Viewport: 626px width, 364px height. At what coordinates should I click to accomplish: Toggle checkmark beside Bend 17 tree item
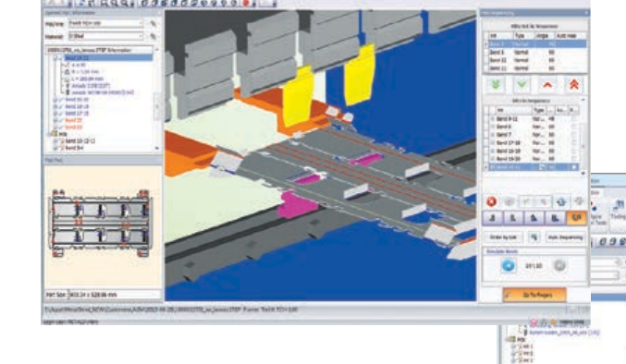tap(61, 114)
